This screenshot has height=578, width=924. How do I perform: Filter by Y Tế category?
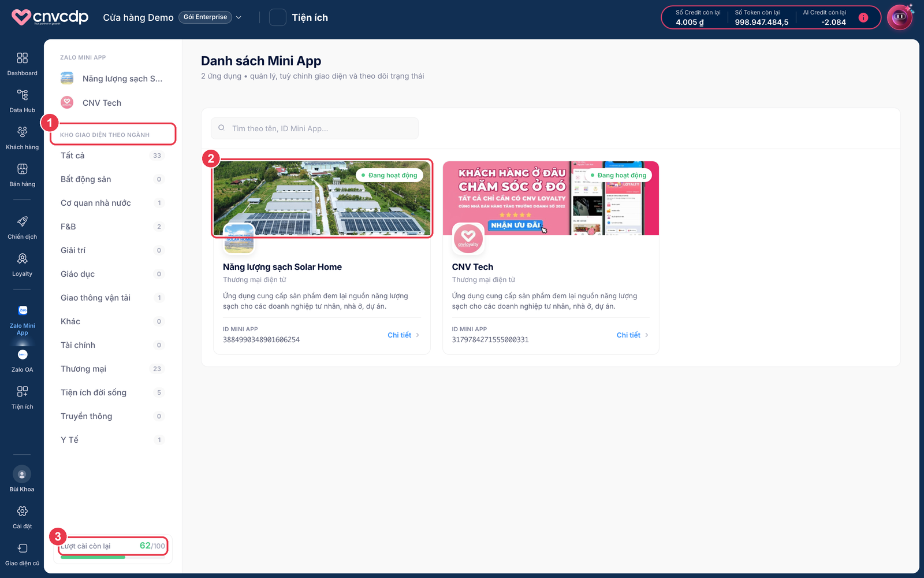click(113, 440)
